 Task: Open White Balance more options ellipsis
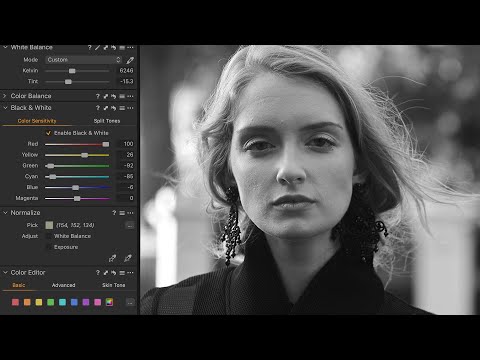130,48
